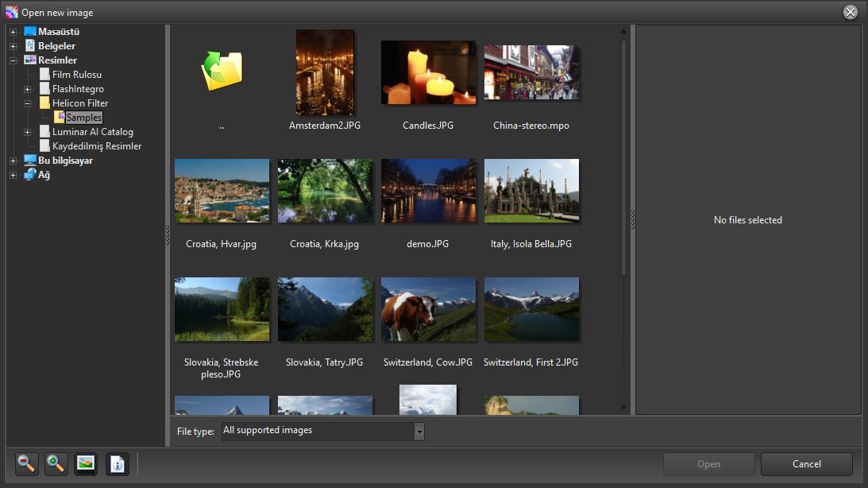Select the Candles.JPG thumbnail
868x488 pixels.
pos(428,72)
